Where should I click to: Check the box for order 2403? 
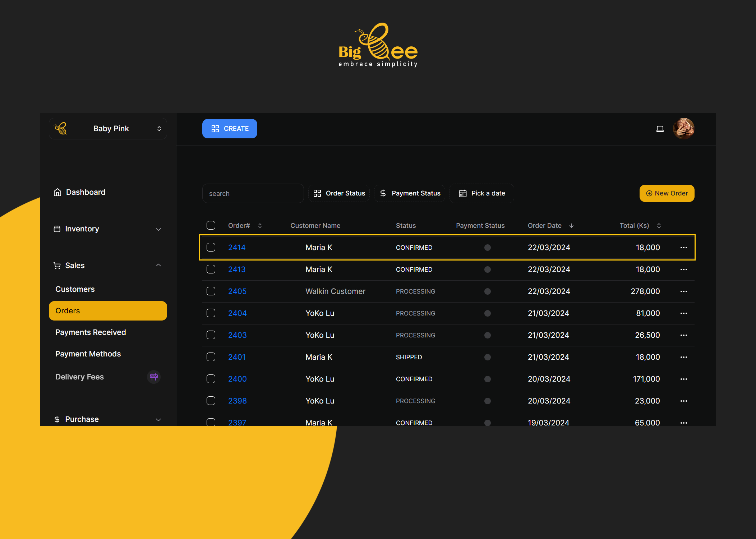pyautogui.click(x=211, y=335)
